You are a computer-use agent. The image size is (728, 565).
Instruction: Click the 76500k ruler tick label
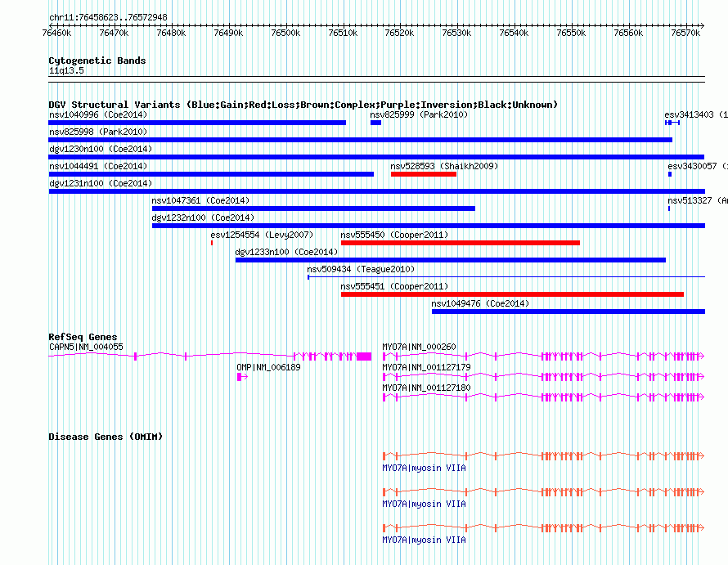click(285, 33)
